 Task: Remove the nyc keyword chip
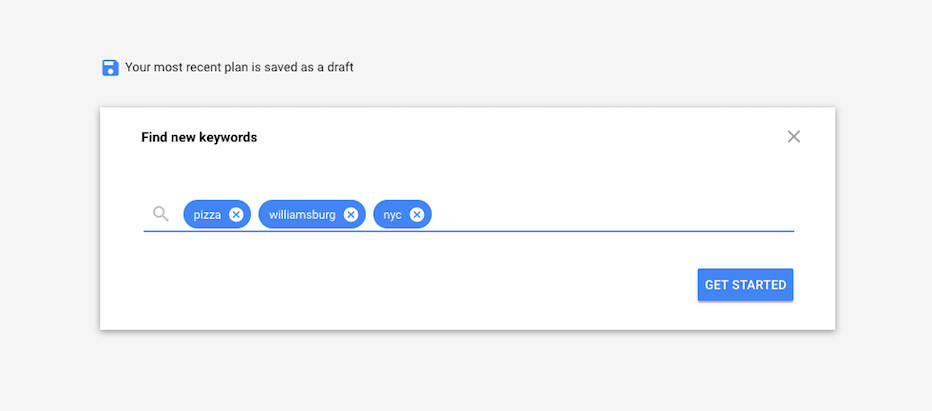[417, 215]
